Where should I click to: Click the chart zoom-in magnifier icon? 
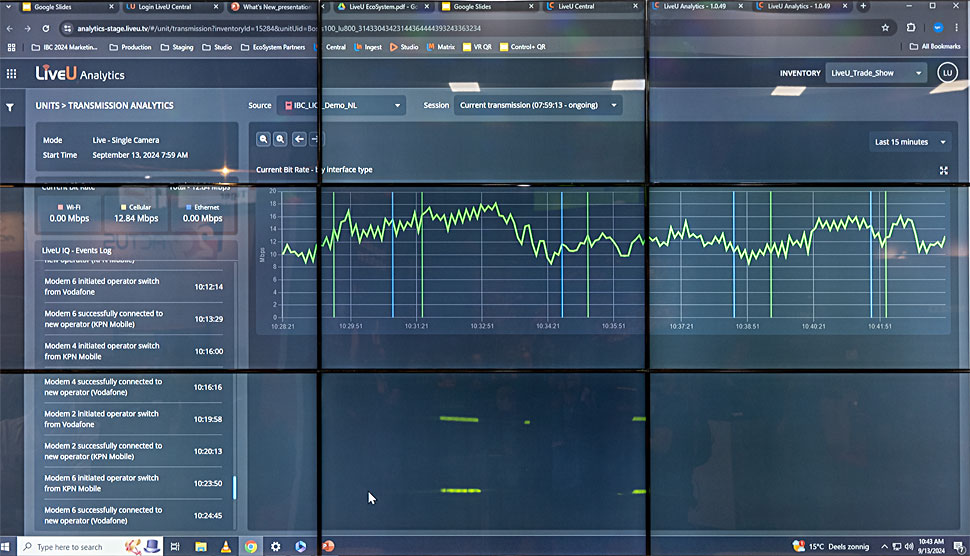(264, 139)
